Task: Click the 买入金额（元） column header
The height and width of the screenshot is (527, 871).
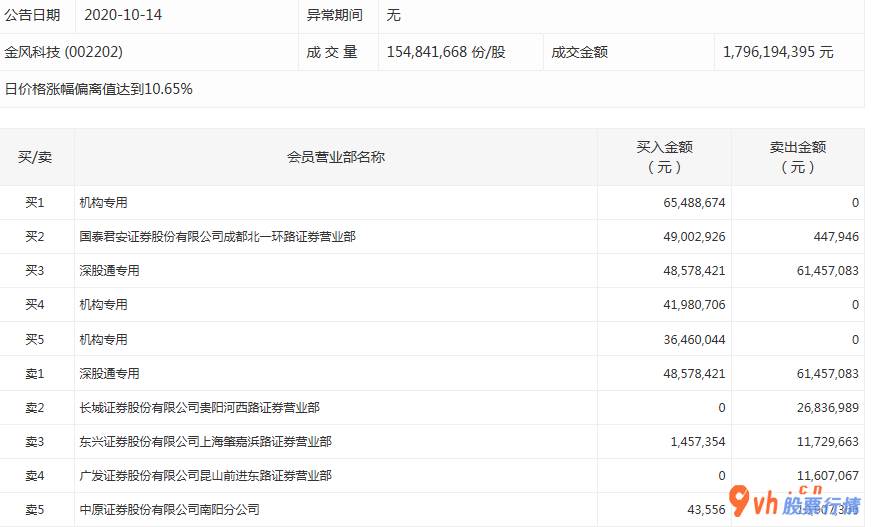Action: point(664,157)
